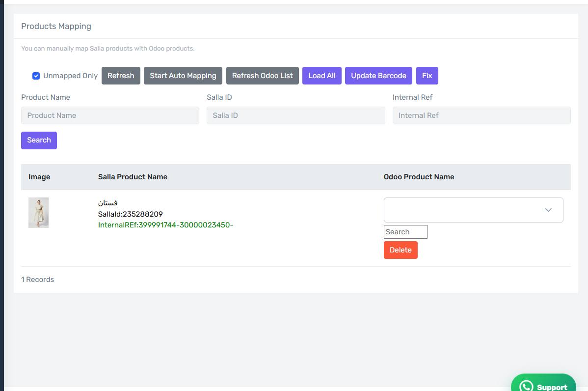The image size is (588, 391).
Task: Click the purple Search button
Action: click(39, 140)
